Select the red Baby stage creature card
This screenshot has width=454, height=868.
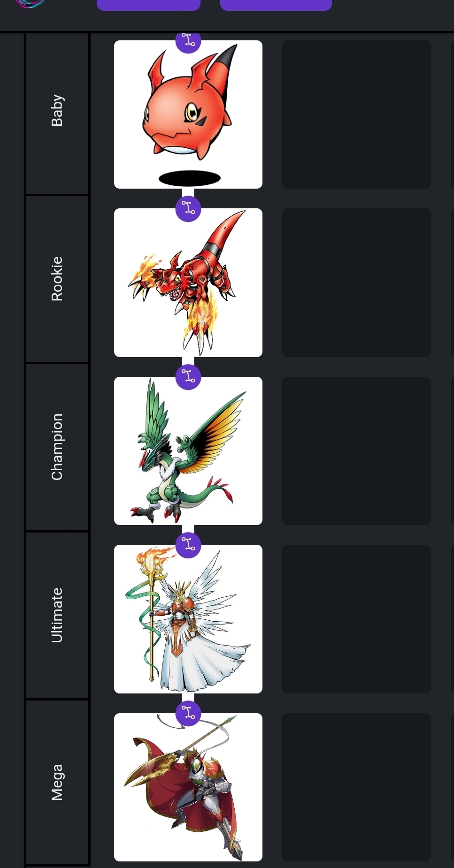tap(188, 114)
